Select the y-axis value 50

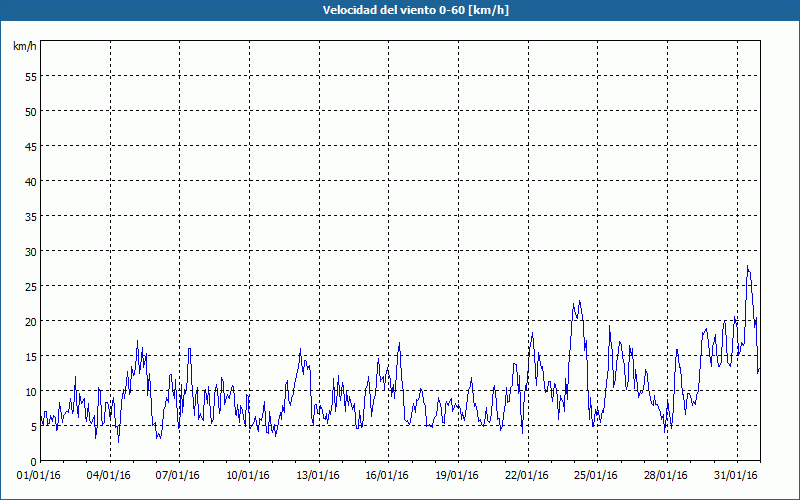tap(31, 112)
